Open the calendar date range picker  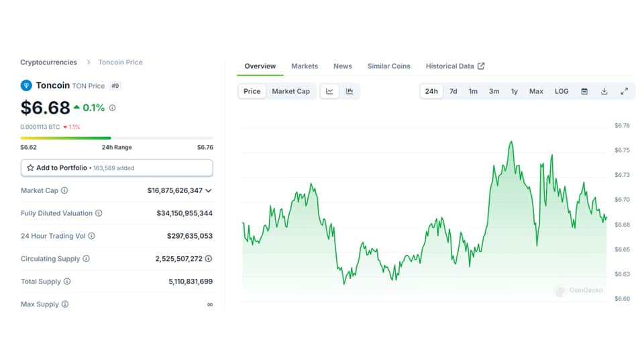point(584,91)
